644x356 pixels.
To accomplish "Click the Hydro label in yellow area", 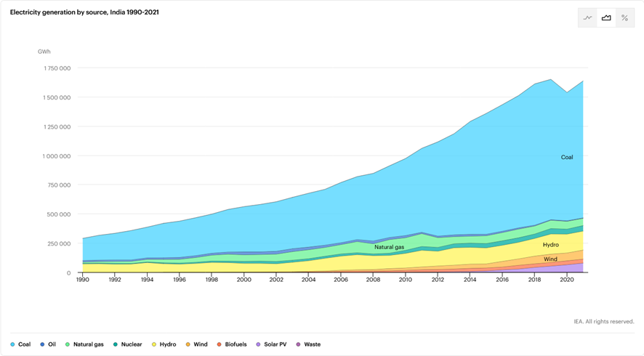I will pos(550,245).
